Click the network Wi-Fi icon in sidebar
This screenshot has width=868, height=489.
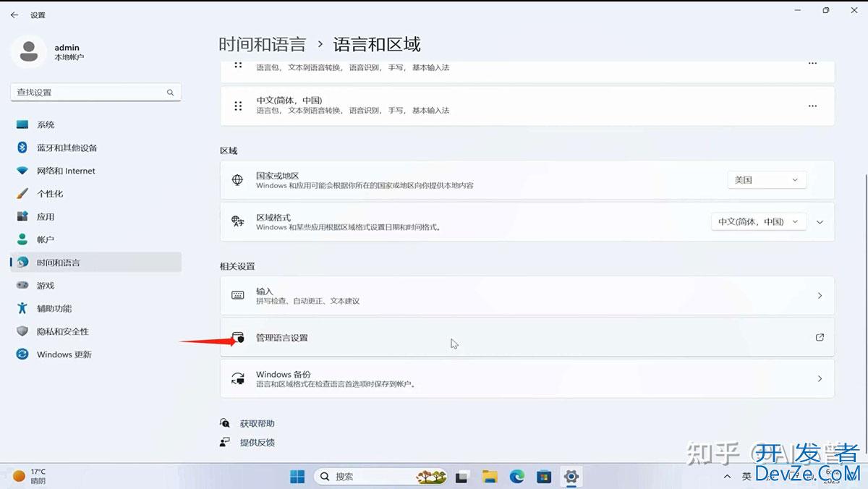pos(22,171)
